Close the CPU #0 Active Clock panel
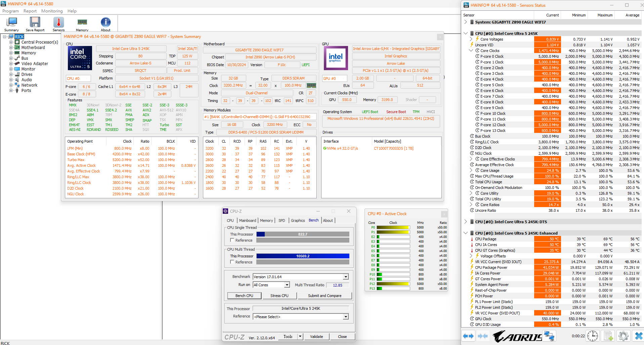Viewport: 644px width, 345px height. (x=444, y=214)
